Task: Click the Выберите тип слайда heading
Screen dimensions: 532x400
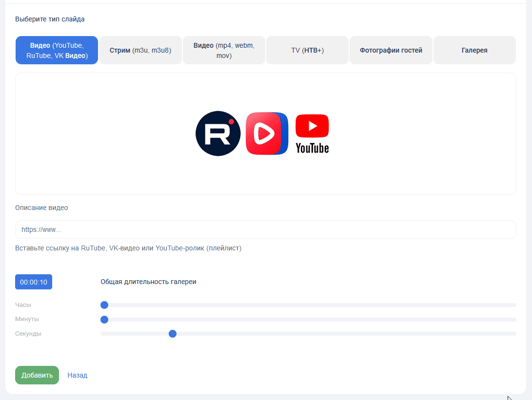Action: coord(50,19)
